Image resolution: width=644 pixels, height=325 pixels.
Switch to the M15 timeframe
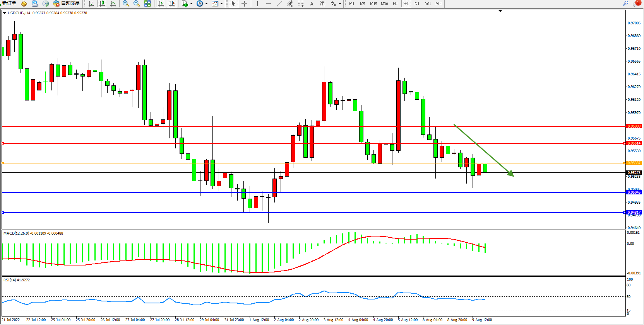373,3
